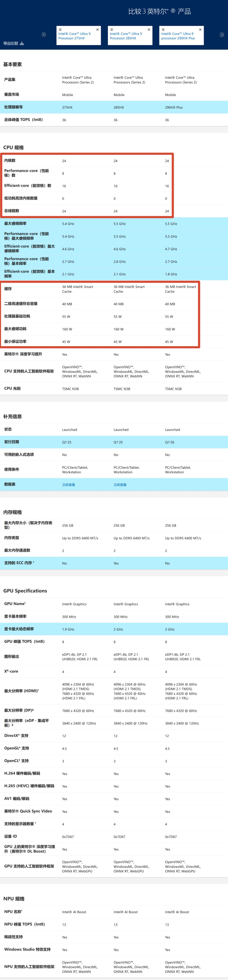Remove Ultra 9 275HX from comparison

(x=98, y=29)
